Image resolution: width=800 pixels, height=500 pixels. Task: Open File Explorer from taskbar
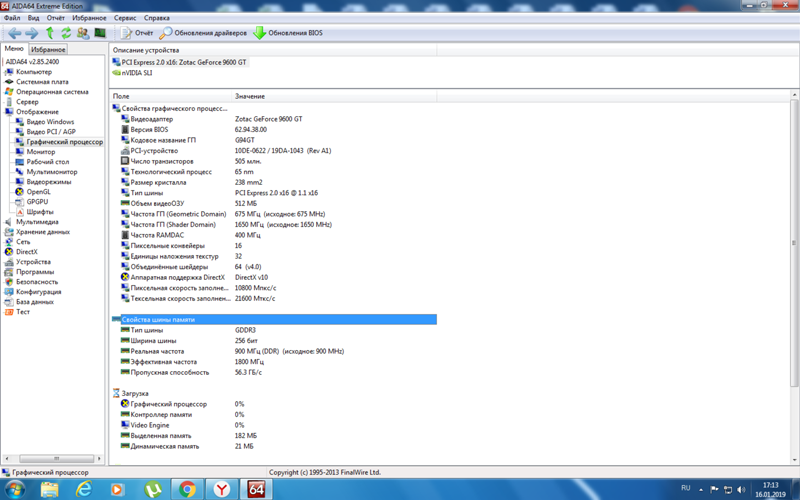pos(49,490)
